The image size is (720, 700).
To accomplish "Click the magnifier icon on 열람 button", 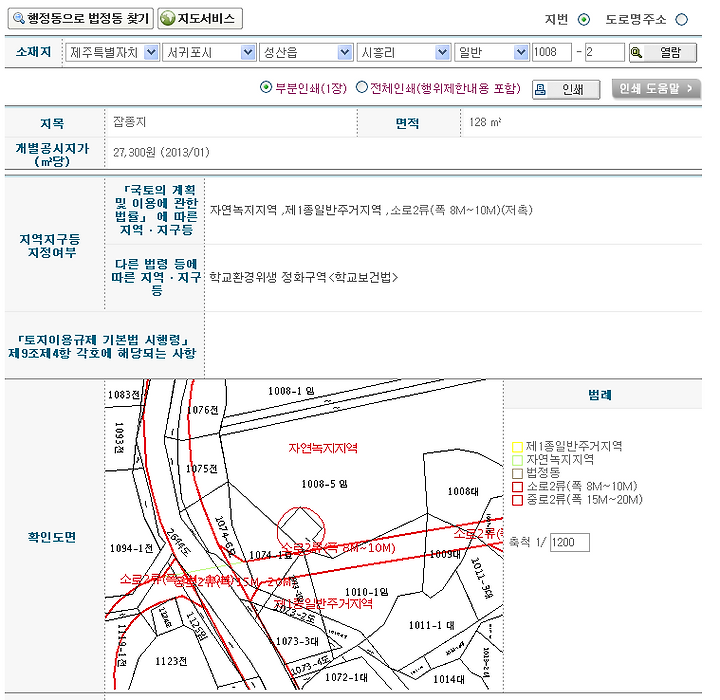I will pyautogui.click(x=636, y=52).
